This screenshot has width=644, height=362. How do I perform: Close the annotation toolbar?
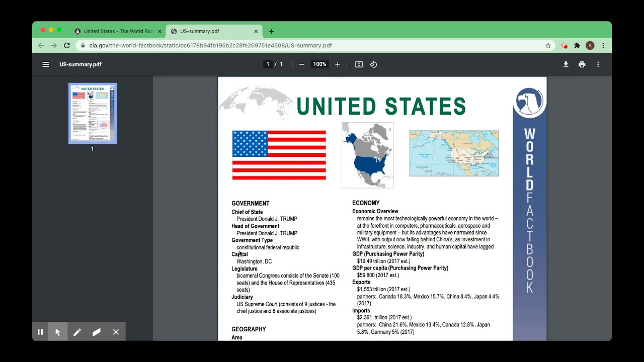[116, 332]
